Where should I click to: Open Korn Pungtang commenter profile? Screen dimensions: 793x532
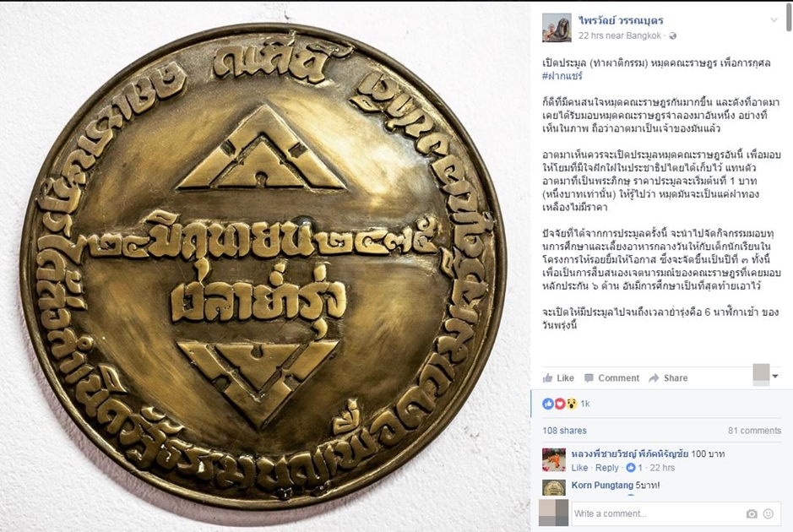(602, 485)
